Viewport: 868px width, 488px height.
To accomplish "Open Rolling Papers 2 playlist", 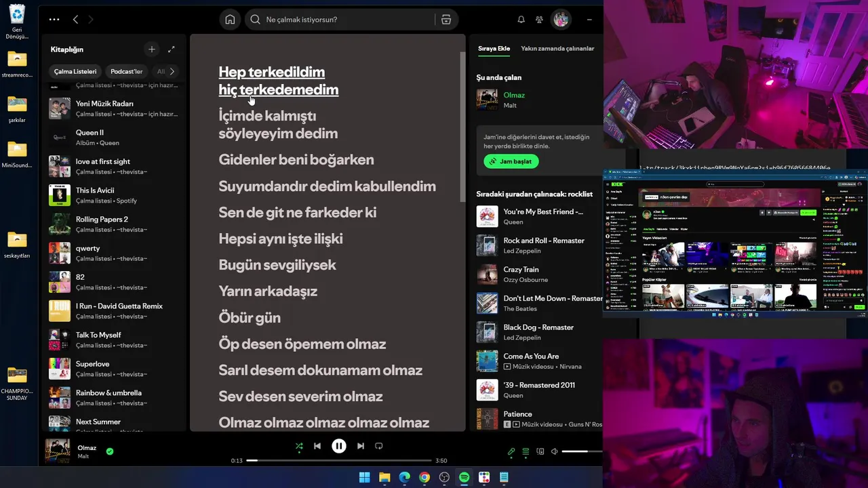I will pyautogui.click(x=114, y=224).
